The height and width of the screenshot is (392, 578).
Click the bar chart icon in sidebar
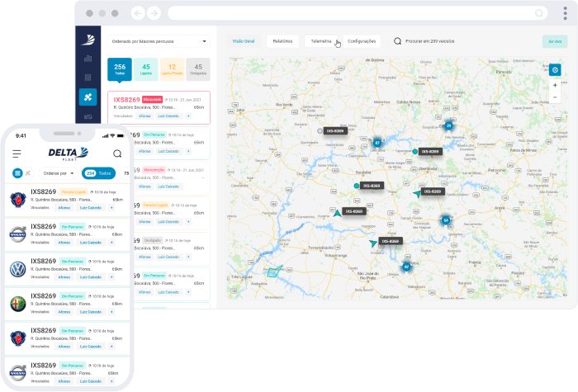tap(88, 58)
